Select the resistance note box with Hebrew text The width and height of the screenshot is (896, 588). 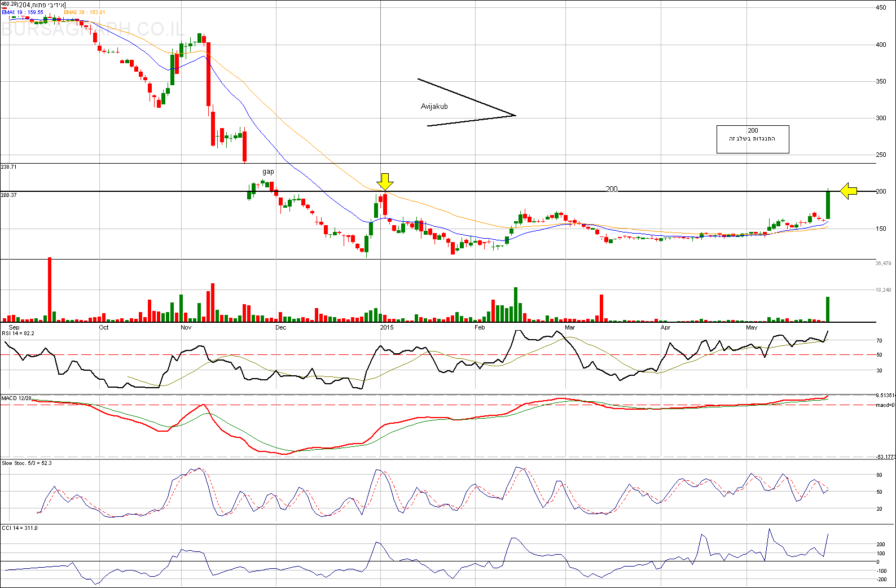click(x=752, y=139)
